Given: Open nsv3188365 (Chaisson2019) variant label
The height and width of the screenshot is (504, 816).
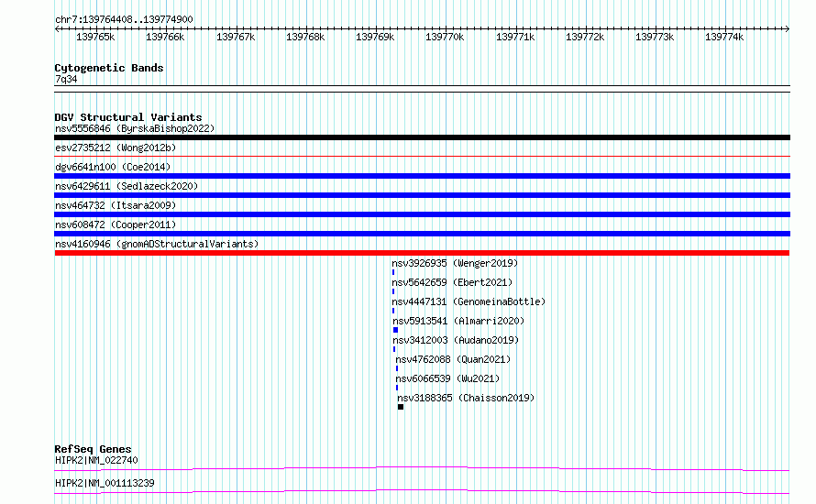Looking at the screenshot, I should (x=466, y=398).
